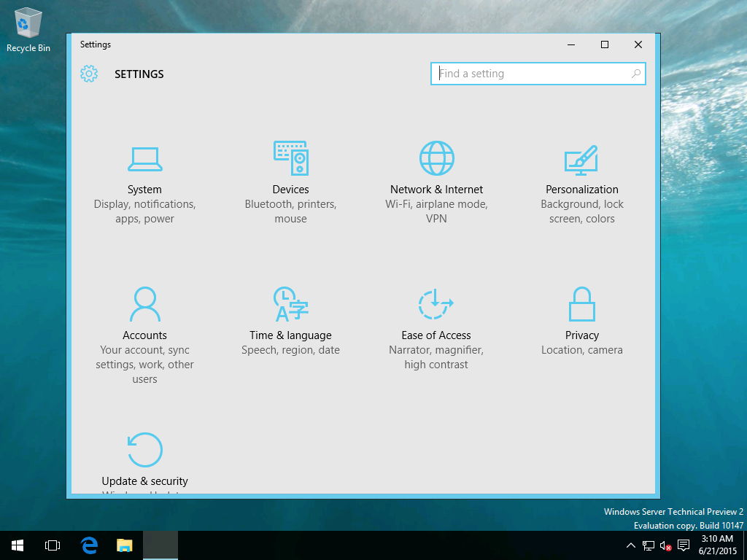Launch Microsoft Edge from the taskbar
The width and height of the screenshot is (747, 560).
[89, 545]
